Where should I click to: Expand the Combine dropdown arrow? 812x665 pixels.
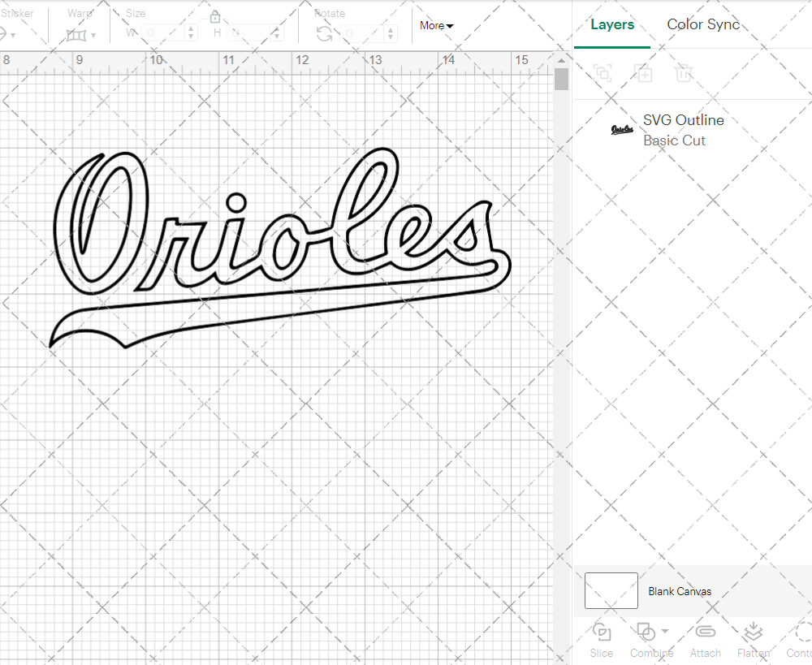[x=665, y=631]
